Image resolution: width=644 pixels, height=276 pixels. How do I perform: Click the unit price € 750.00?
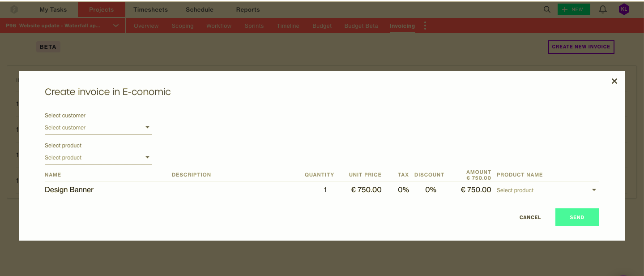(x=366, y=190)
